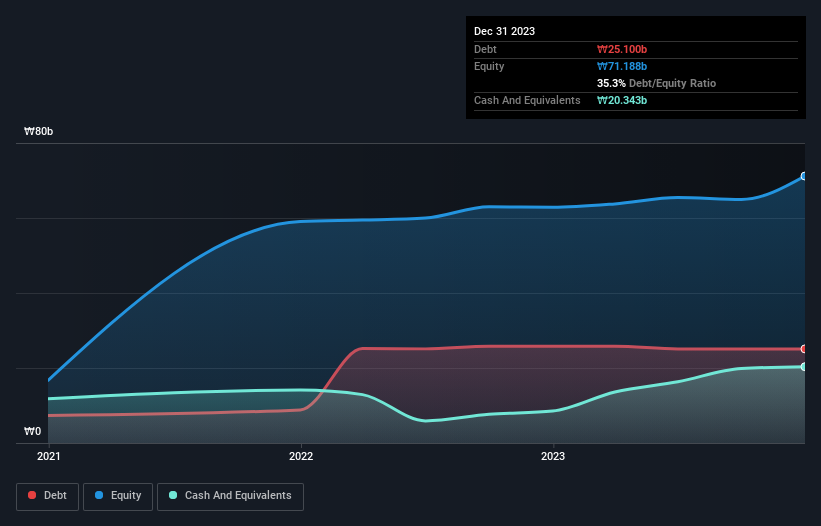Select the Equity endpoint marker on chart
The width and height of the screenshot is (821, 526).
(x=804, y=176)
